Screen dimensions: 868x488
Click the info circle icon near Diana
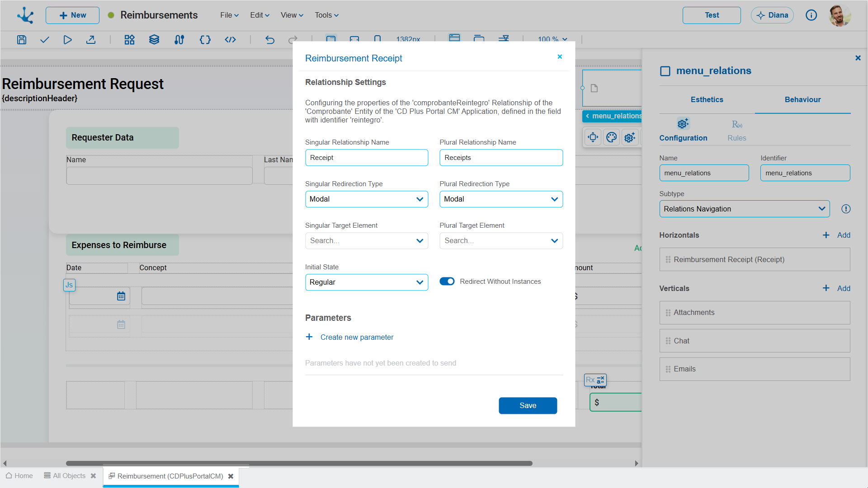click(x=811, y=15)
